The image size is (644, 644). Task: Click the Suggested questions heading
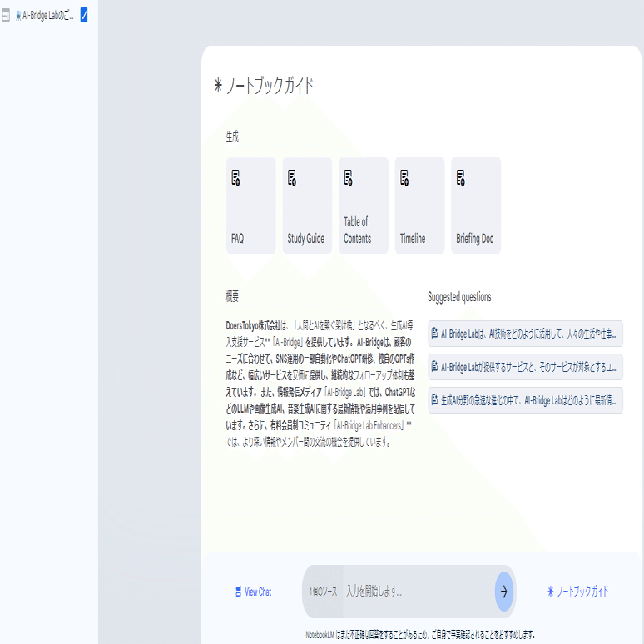[459, 297]
